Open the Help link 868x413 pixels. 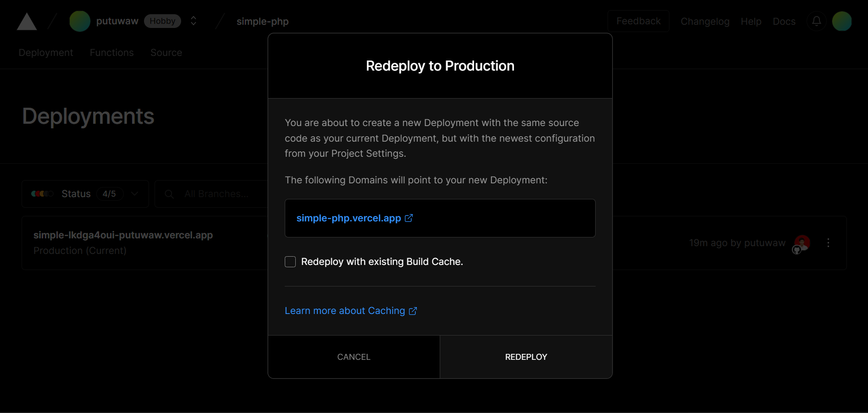coord(751,22)
